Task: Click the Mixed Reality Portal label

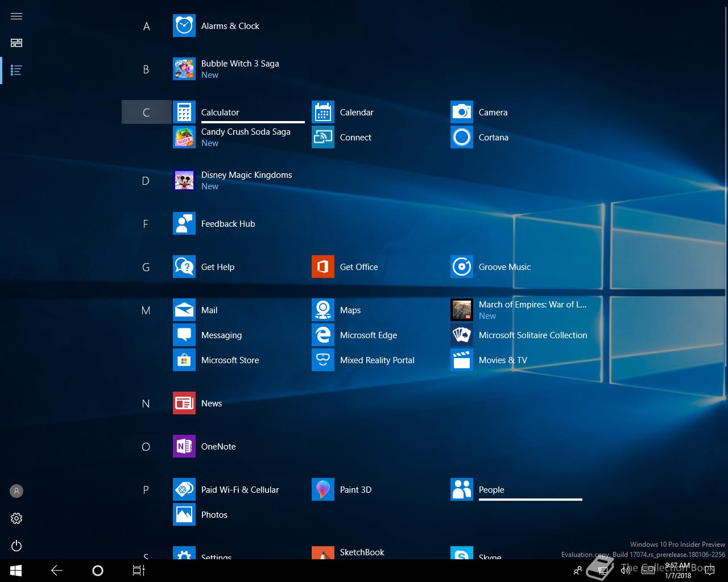Action: [x=377, y=360]
